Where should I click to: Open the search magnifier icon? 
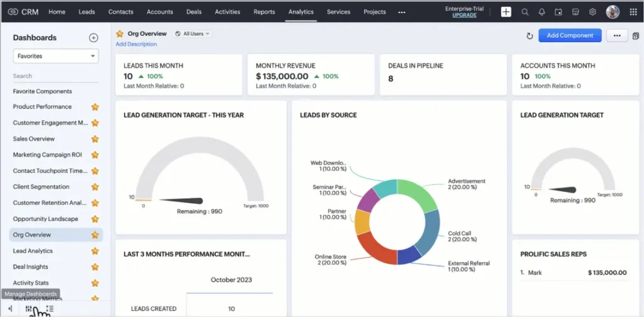click(x=525, y=12)
